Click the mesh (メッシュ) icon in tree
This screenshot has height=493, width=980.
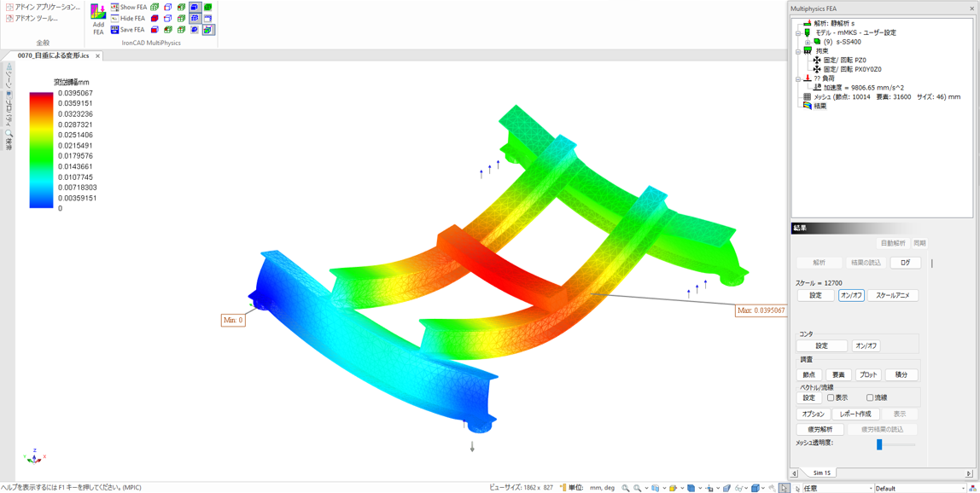[x=808, y=97]
